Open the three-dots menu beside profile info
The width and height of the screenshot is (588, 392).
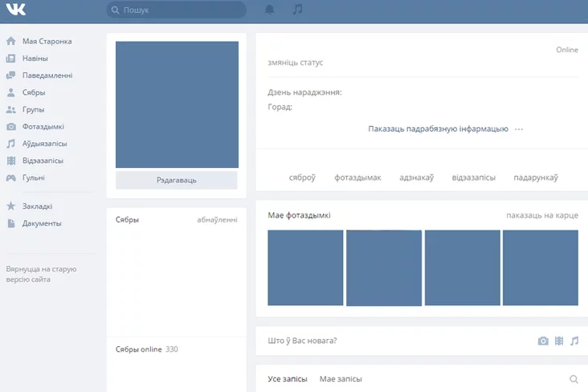pos(519,129)
